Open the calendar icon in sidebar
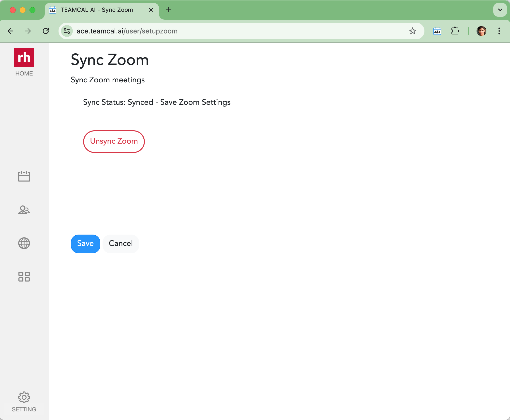510x420 pixels. point(24,176)
